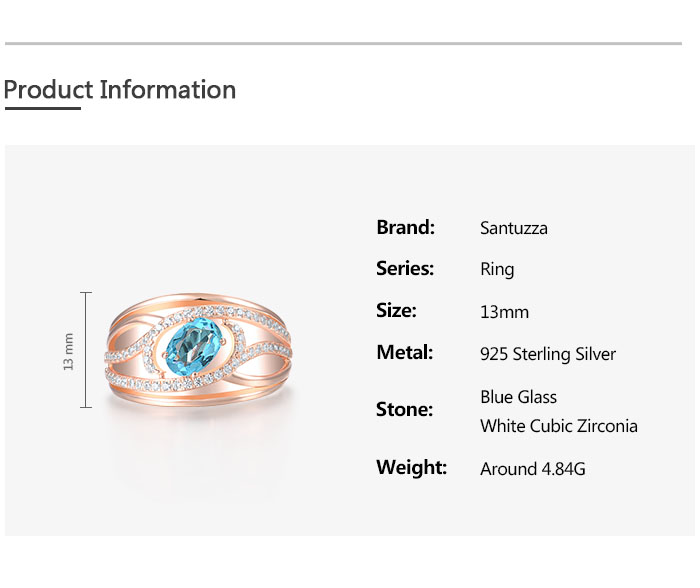Click the Around 4.84G weight value
The width and height of the screenshot is (700, 588).
coord(532,468)
